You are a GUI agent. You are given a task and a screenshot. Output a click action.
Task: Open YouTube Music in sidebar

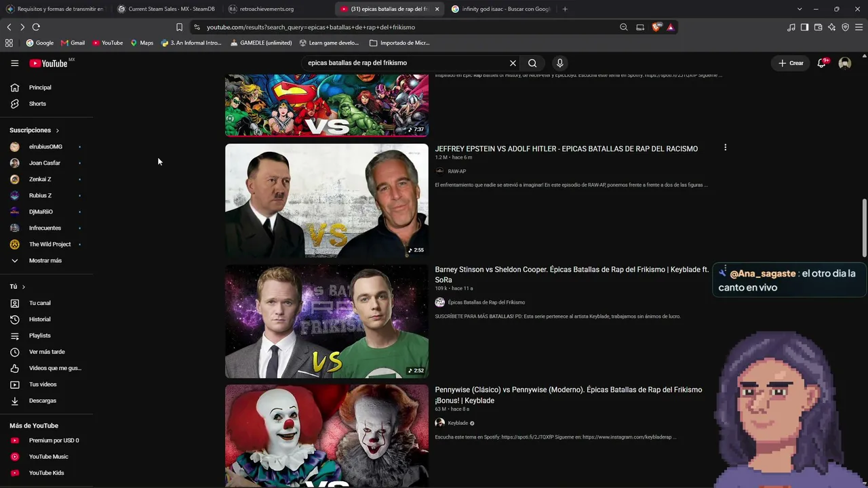47,457
